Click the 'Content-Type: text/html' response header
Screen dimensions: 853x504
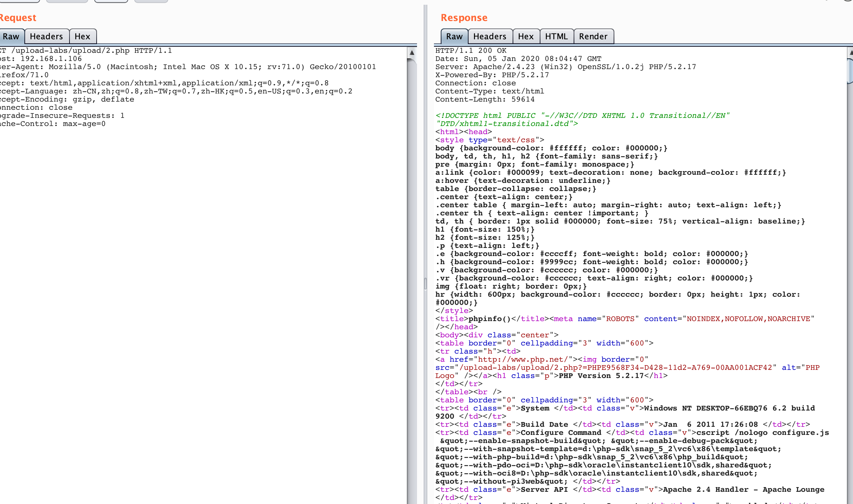(490, 91)
